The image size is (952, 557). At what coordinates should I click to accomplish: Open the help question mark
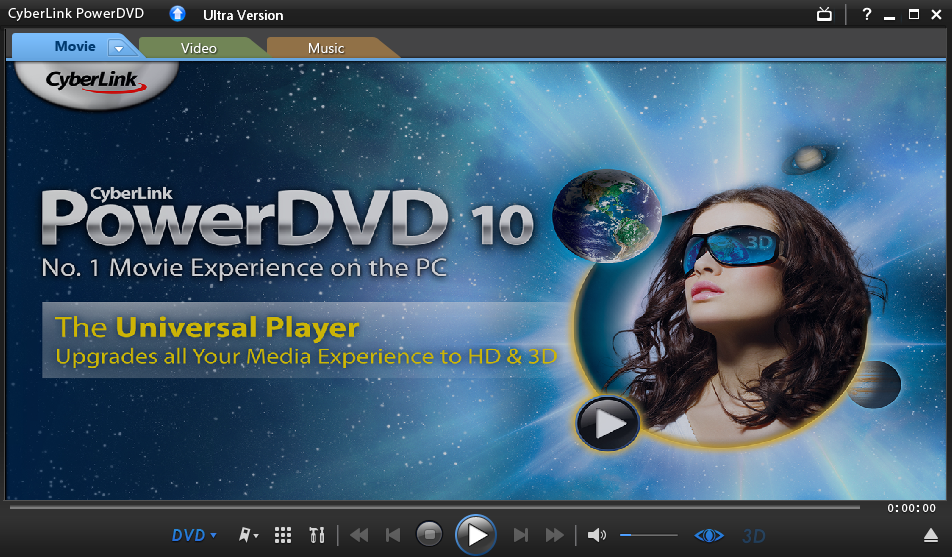click(867, 14)
